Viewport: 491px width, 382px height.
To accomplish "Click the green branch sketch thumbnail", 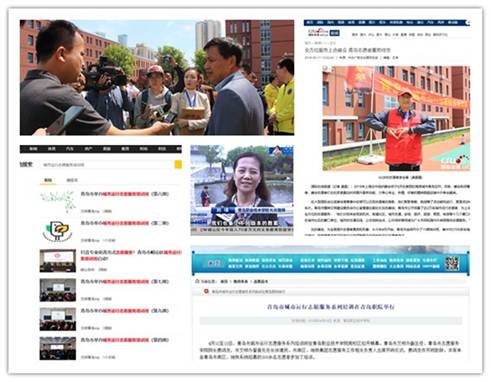I will 58,202.
